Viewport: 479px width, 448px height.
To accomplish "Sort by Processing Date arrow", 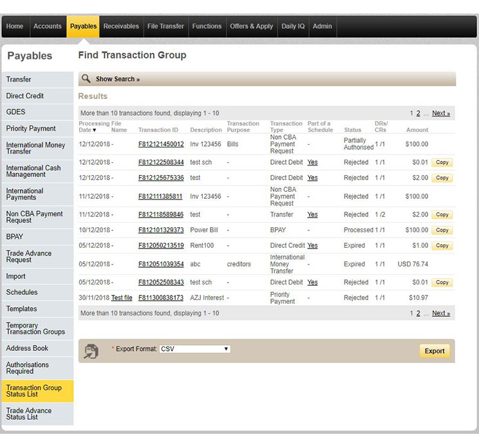I will 95,130.
